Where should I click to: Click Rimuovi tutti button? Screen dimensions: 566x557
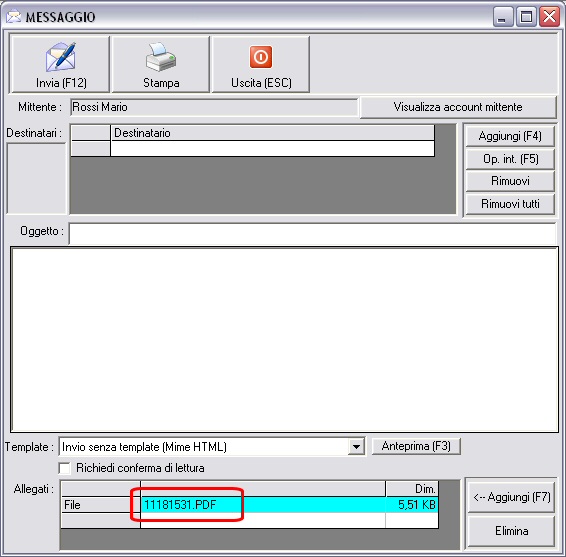coord(510,204)
